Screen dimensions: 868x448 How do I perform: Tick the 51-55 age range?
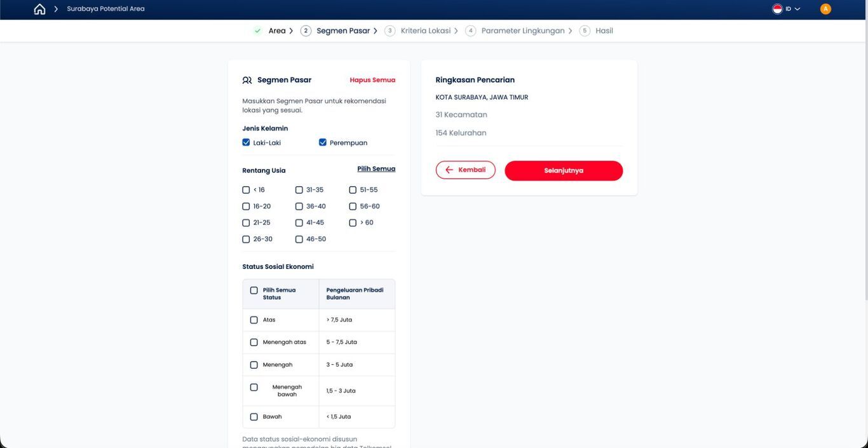pos(353,190)
